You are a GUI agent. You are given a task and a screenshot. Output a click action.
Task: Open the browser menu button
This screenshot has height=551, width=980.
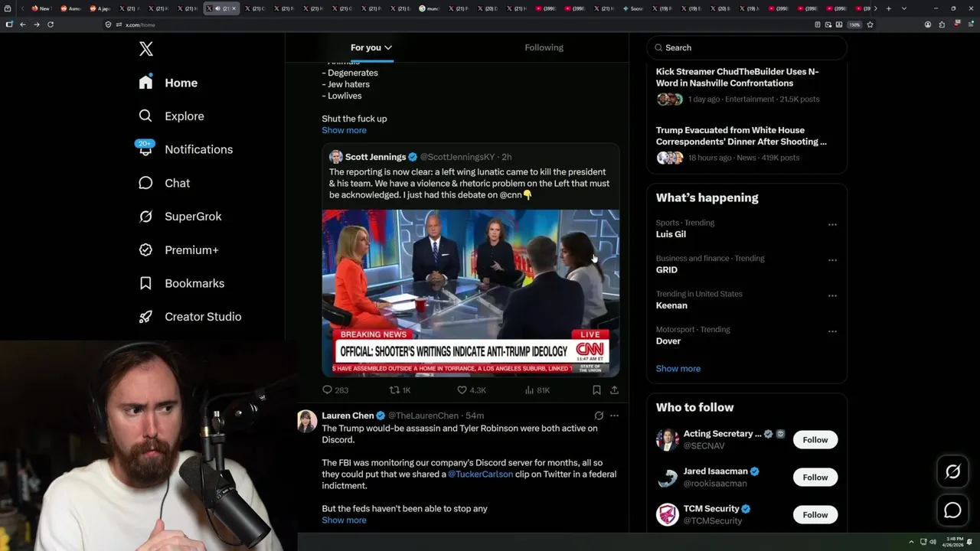971,24
